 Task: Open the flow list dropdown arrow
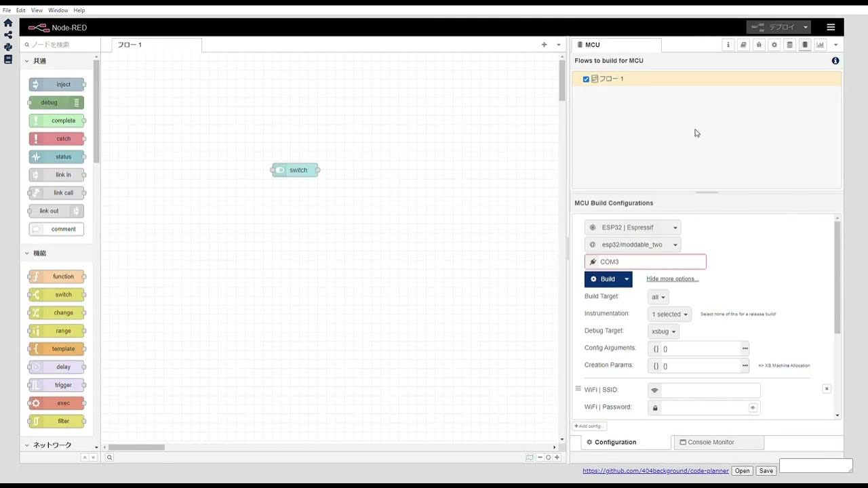point(559,45)
